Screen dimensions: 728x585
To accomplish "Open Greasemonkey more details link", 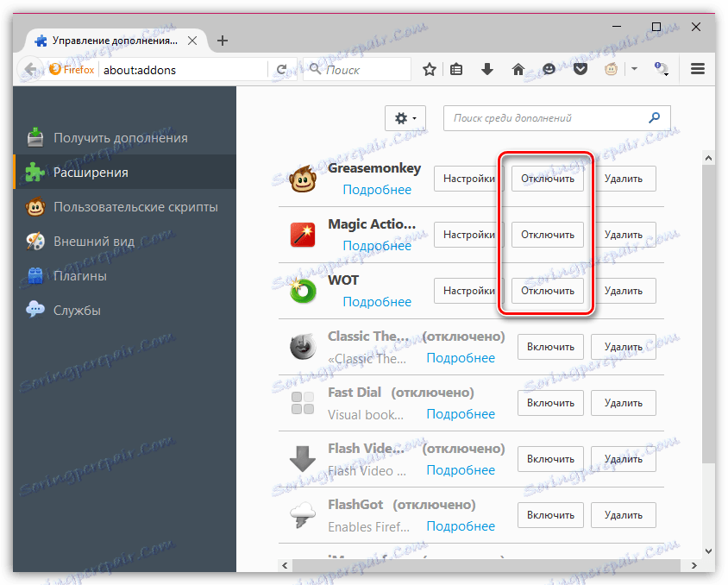I will pos(377,190).
